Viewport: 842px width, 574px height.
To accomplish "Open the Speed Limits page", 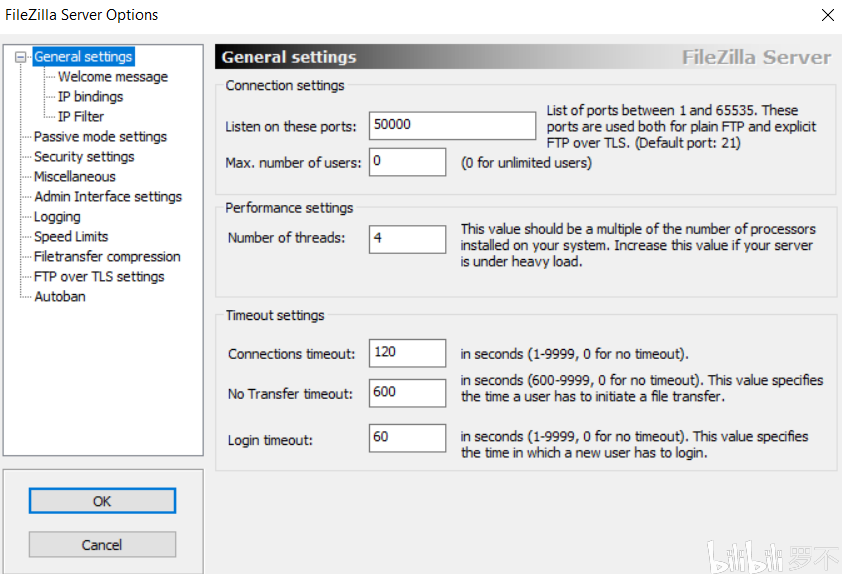I will (71, 236).
